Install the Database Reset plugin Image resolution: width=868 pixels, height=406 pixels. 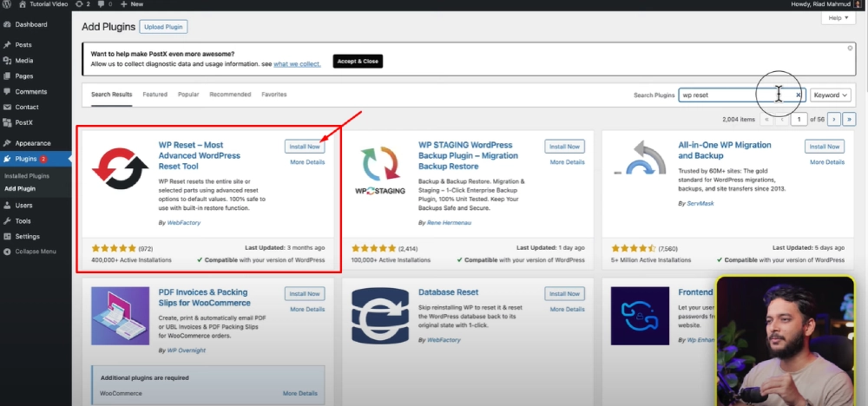pyautogui.click(x=565, y=294)
